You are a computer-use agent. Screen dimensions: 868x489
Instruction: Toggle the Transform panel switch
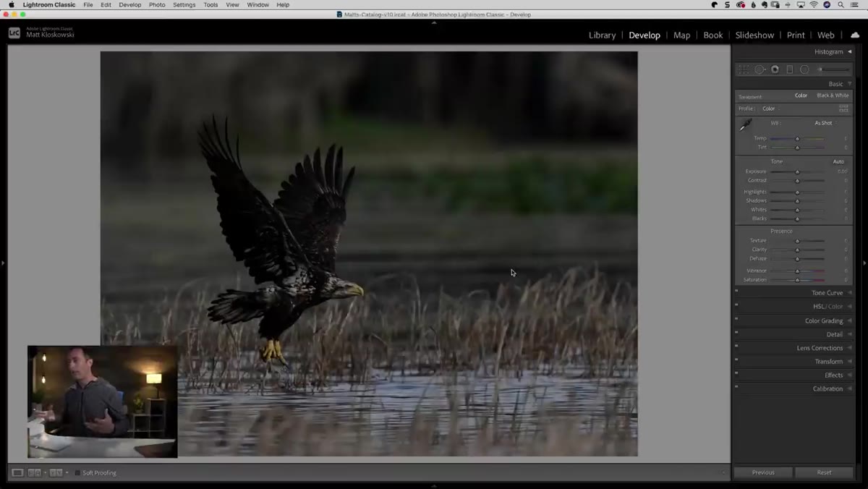tap(736, 360)
